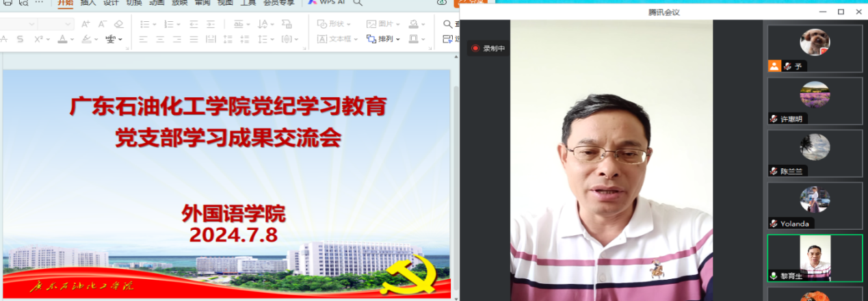
Task: Open the 排列 arrange dropdown
Action: point(383,40)
